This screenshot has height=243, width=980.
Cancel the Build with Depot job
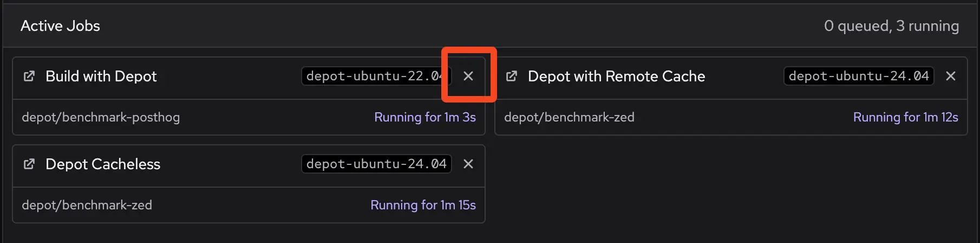pos(468,76)
